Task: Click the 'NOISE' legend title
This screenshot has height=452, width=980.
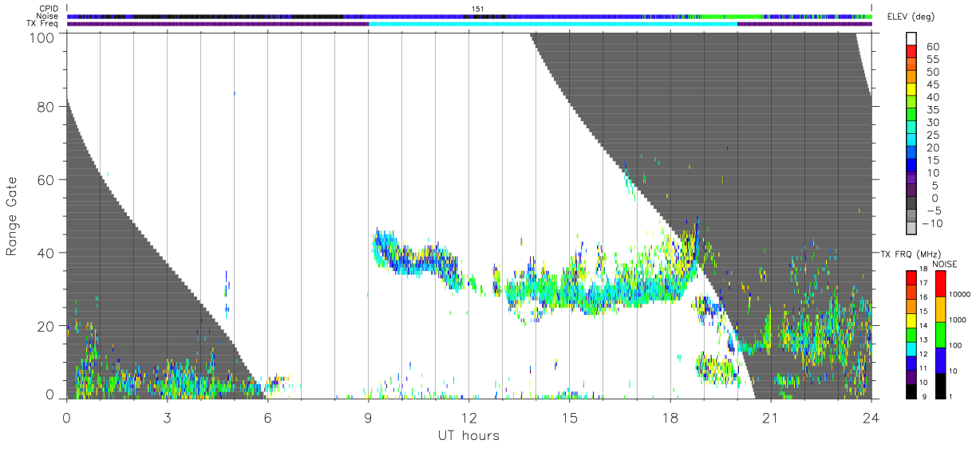Action: click(945, 264)
